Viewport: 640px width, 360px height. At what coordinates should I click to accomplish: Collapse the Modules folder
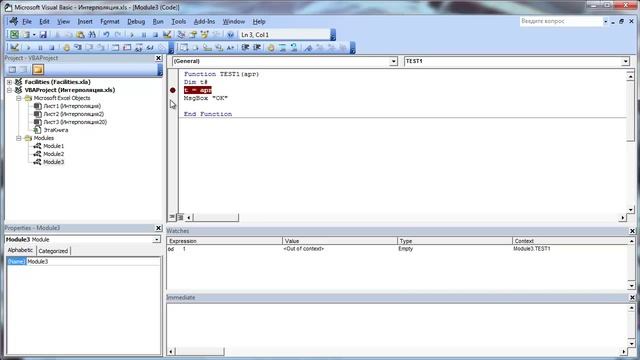(x=19, y=138)
